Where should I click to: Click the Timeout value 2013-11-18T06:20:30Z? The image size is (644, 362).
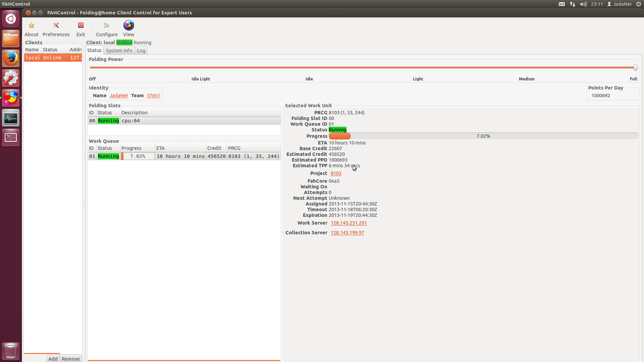(353, 209)
